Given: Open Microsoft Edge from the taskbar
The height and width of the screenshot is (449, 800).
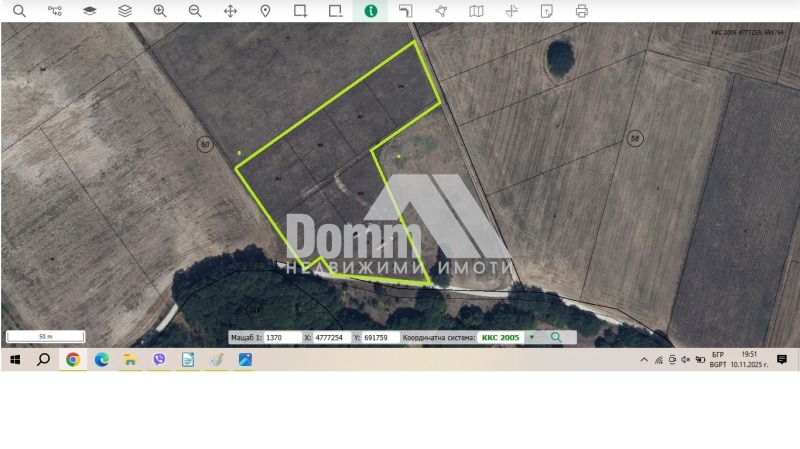Looking at the screenshot, I should click(x=102, y=360).
